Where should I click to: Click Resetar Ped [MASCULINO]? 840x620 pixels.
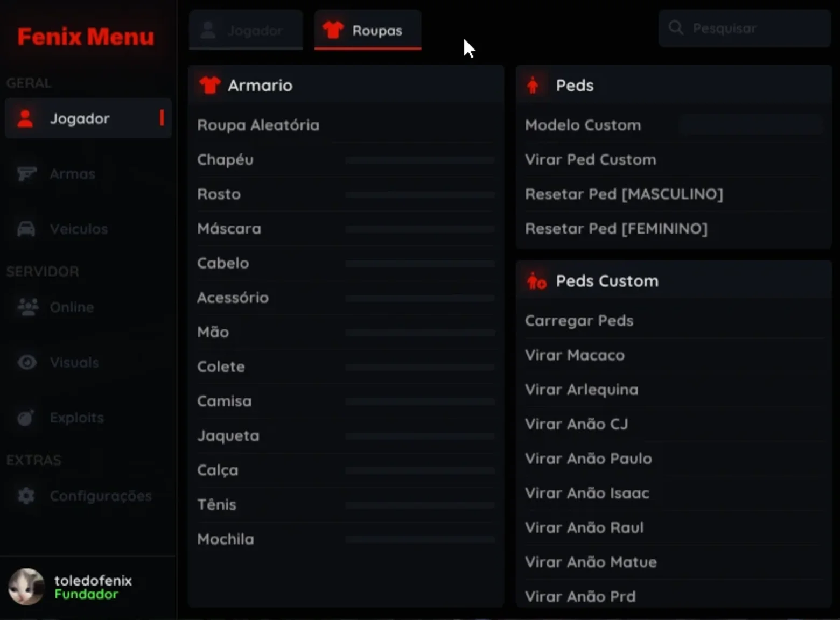click(x=674, y=194)
